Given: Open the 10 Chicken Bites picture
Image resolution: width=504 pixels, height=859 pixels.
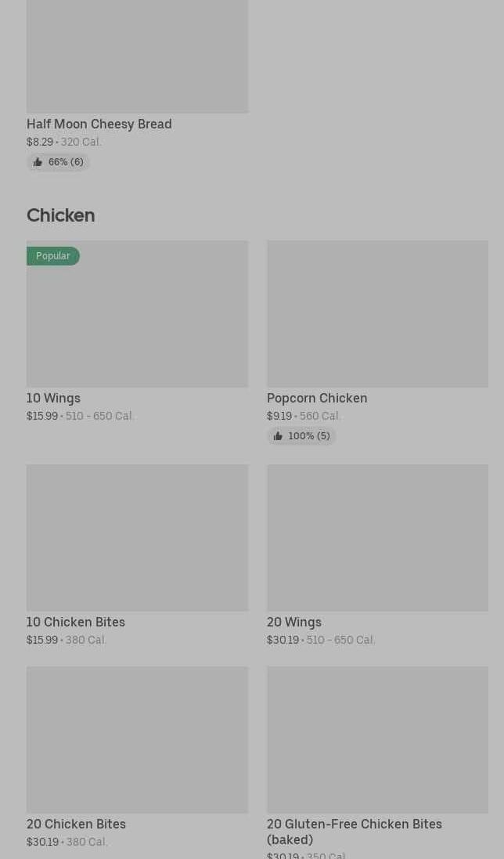Looking at the screenshot, I should coord(137,538).
